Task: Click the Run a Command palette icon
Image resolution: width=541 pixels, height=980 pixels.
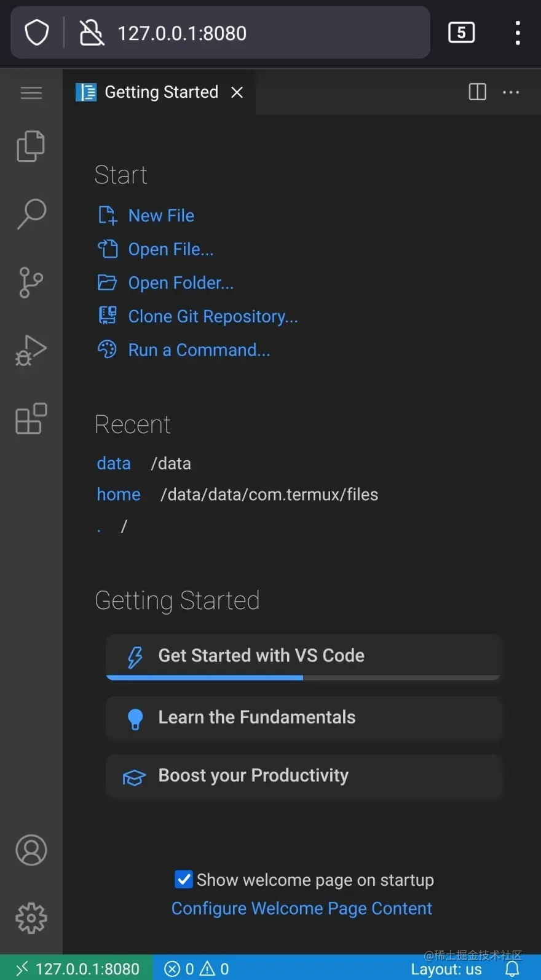Action: (x=108, y=349)
